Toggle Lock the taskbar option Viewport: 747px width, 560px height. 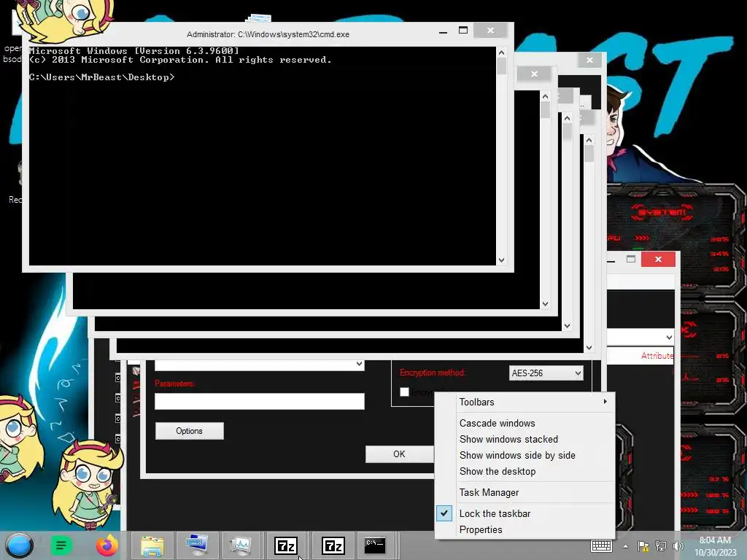pos(525,513)
